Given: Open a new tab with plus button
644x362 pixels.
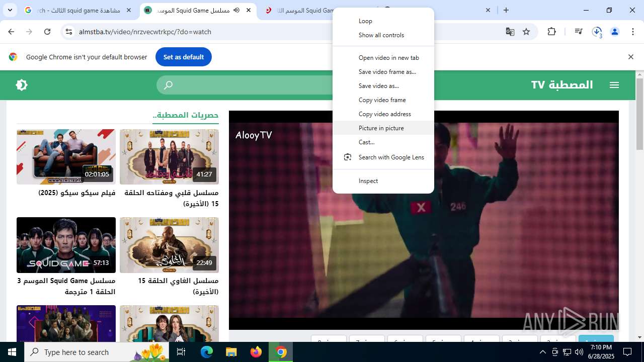Looking at the screenshot, I should (506, 10).
